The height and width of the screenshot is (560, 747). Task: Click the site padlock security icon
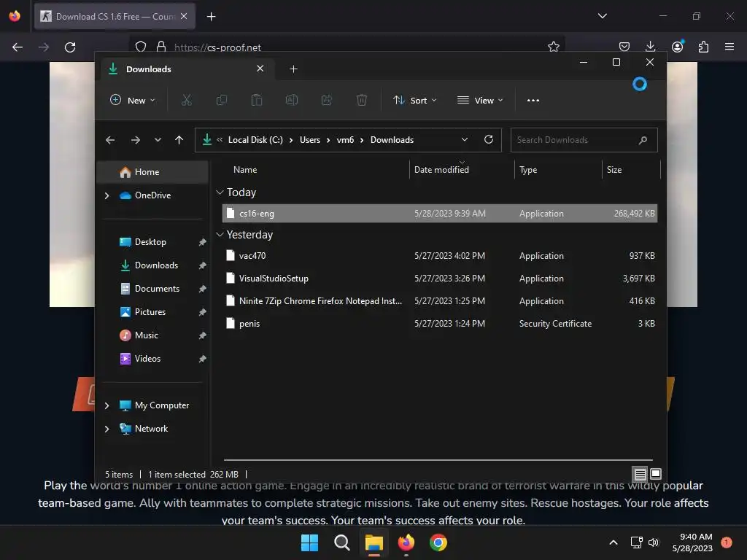click(x=161, y=47)
